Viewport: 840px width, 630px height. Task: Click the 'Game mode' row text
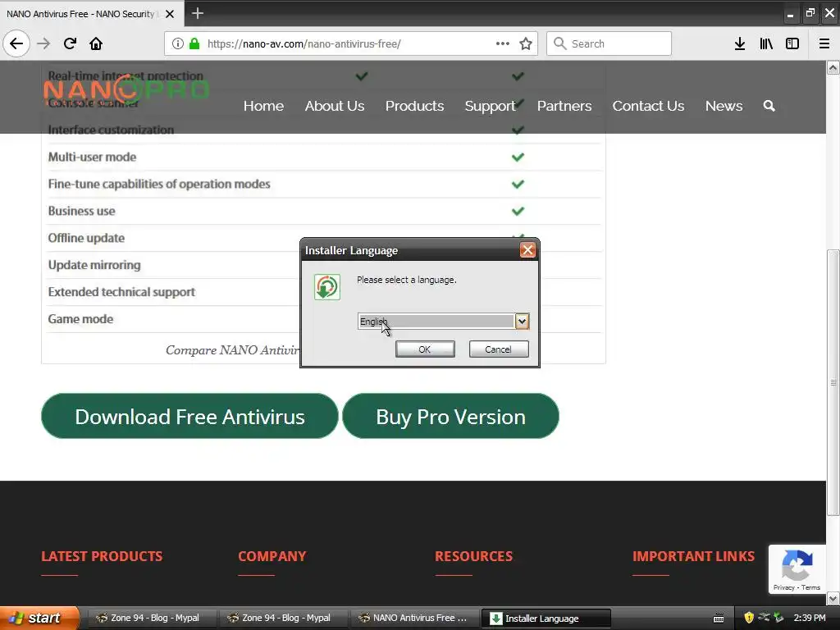(x=80, y=319)
